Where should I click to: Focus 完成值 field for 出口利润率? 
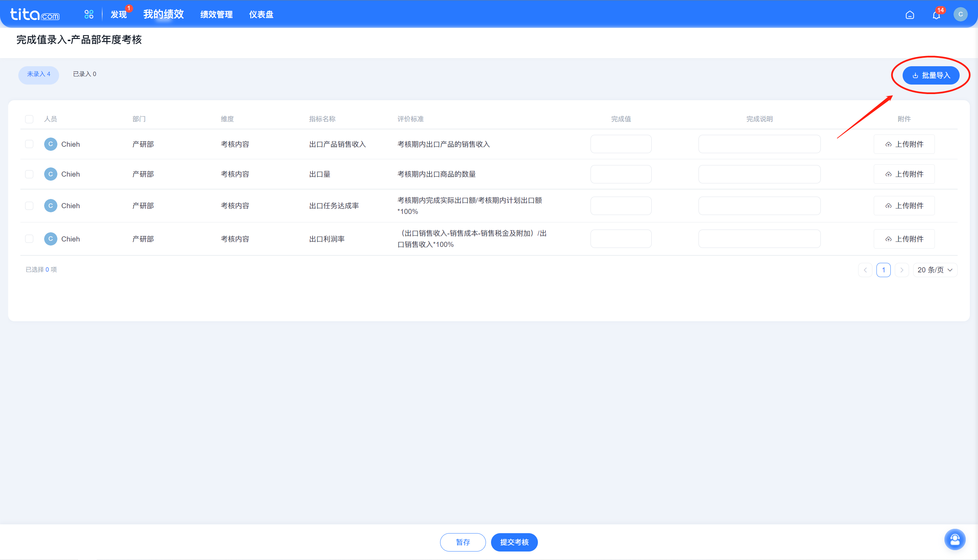pyautogui.click(x=621, y=238)
